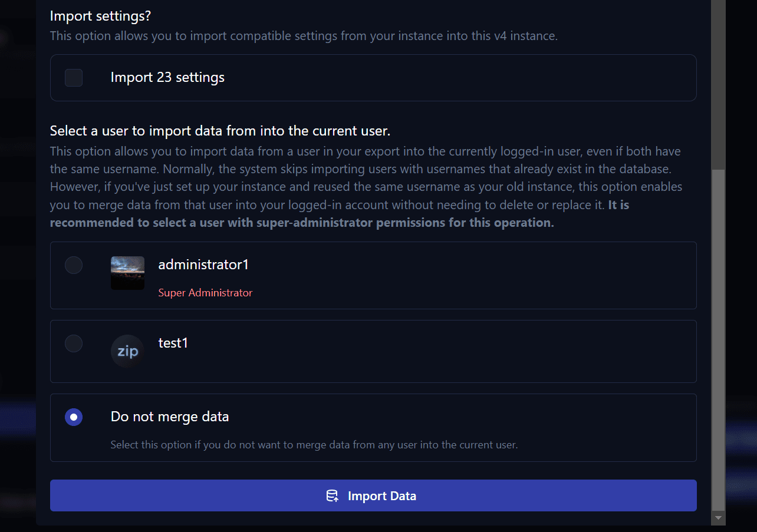Screen dimensions: 757x532
Task: Confirm Do not merge data is selected
Action: tap(73, 417)
